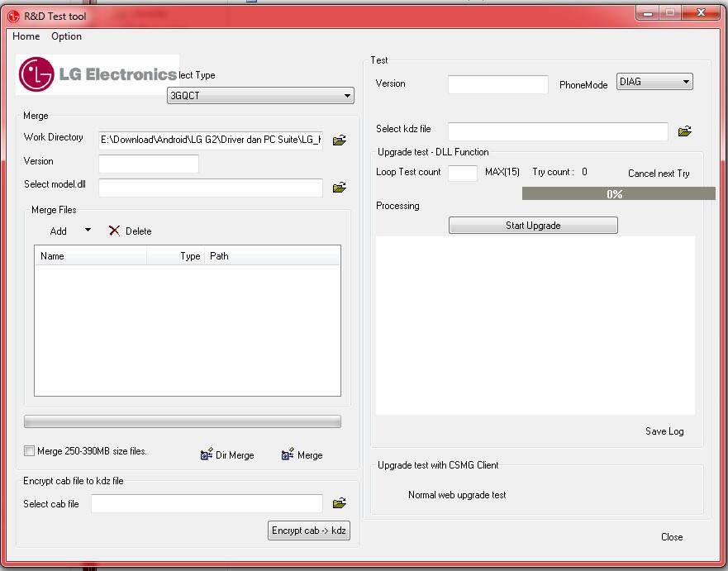
Task: Click the Close button at bottom right
Action: [x=672, y=537]
